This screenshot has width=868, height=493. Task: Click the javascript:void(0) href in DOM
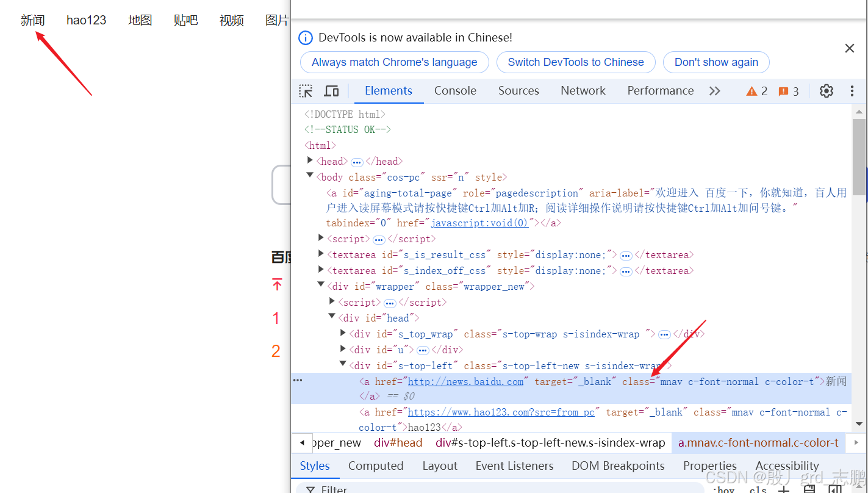point(479,223)
